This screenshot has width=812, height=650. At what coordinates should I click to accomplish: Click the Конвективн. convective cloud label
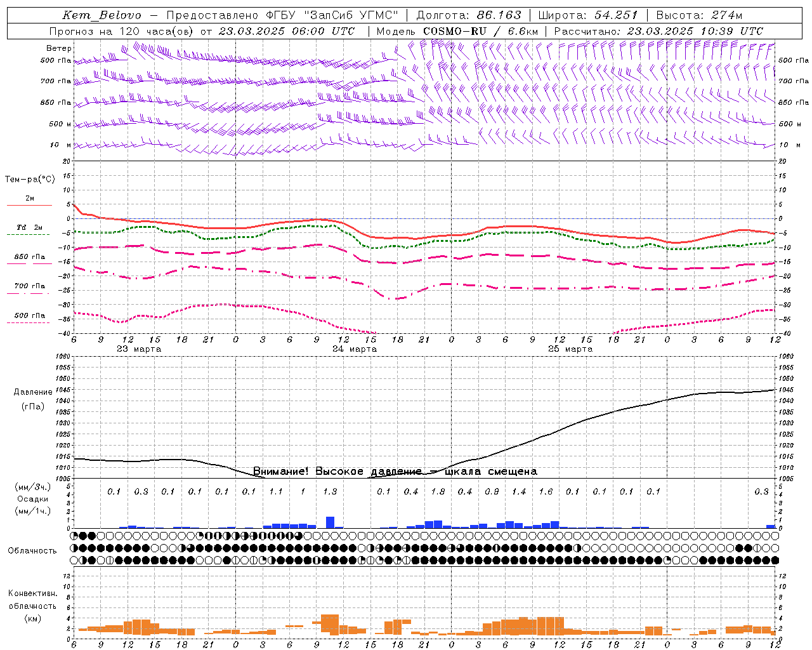coord(32,594)
